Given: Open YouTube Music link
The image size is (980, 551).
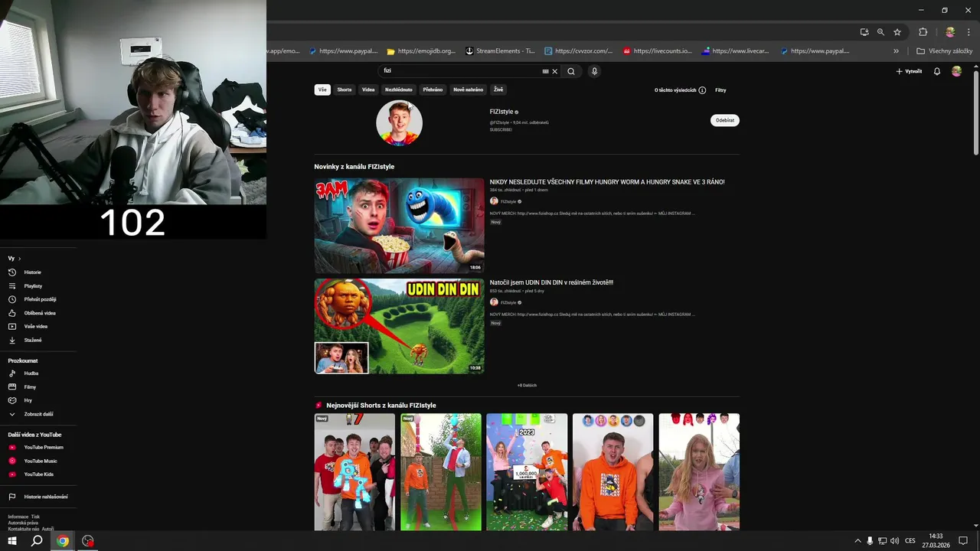Looking at the screenshot, I should click(x=41, y=461).
